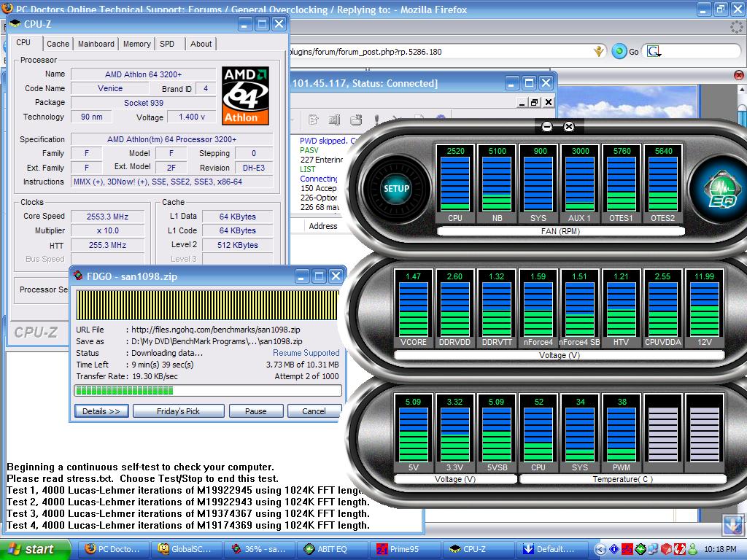Screen dimensions: 747x560
Task: Click the red tab close icon in Firefox
Action: pos(739,75)
